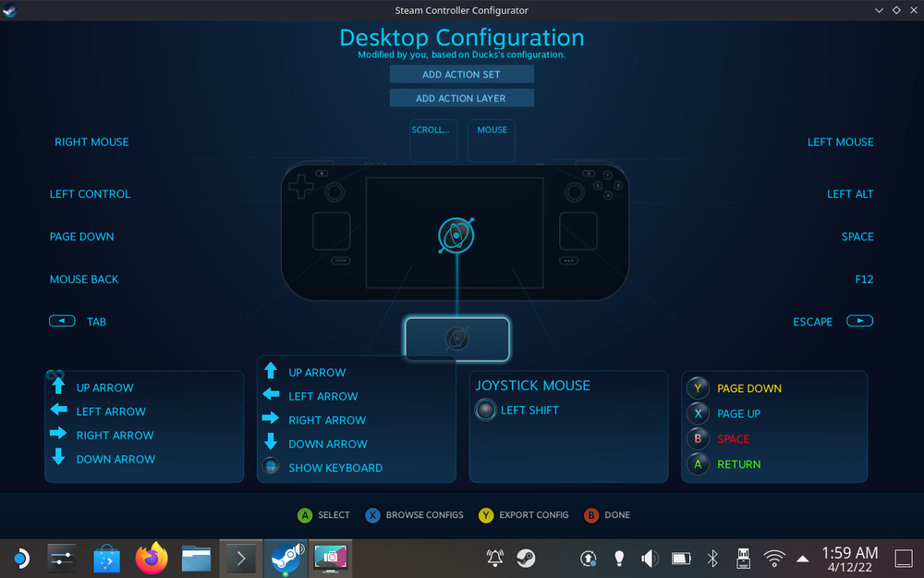Switch to the Steam taskbar entry
The image size is (924, 578).
[286, 558]
